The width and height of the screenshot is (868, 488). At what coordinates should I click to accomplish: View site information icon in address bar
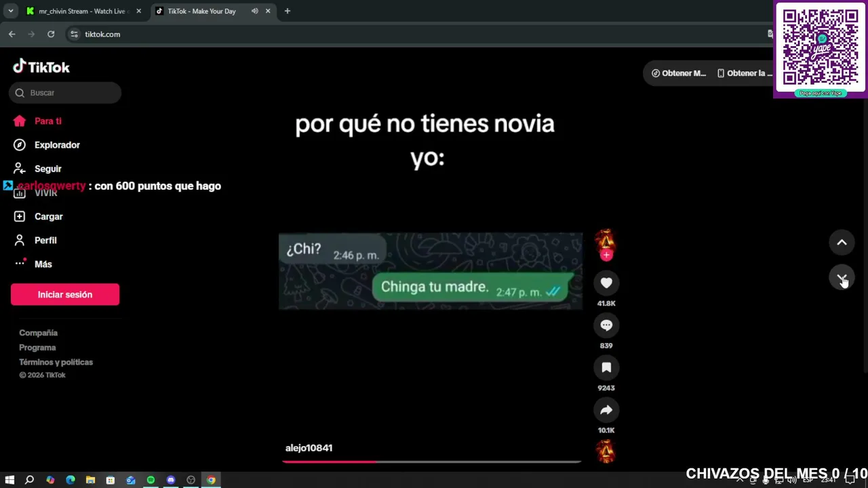[74, 34]
